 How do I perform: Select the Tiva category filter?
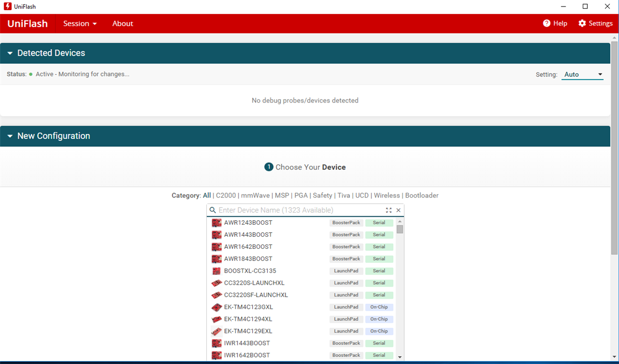pyautogui.click(x=343, y=195)
